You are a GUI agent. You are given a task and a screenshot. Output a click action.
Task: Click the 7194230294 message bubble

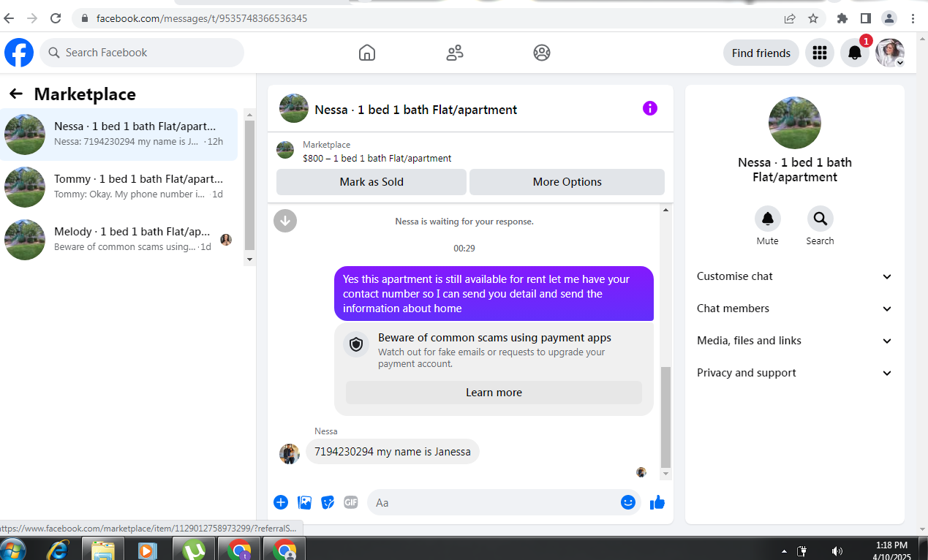pyautogui.click(x=393, y=452)
